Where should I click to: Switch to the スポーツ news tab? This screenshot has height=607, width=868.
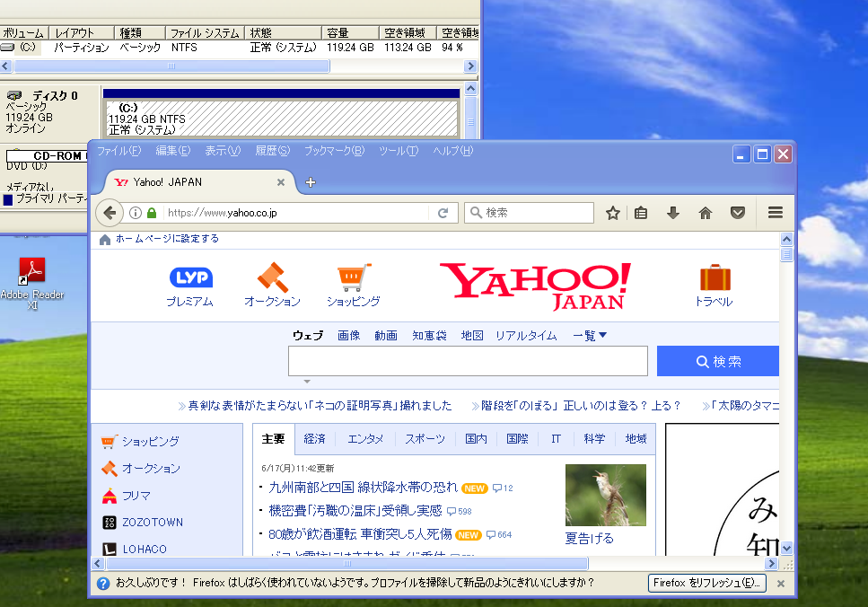425,439
